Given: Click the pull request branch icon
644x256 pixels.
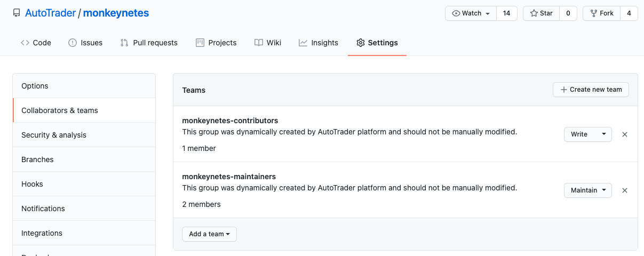Looking at the screenshot, I should coord(124,43).
